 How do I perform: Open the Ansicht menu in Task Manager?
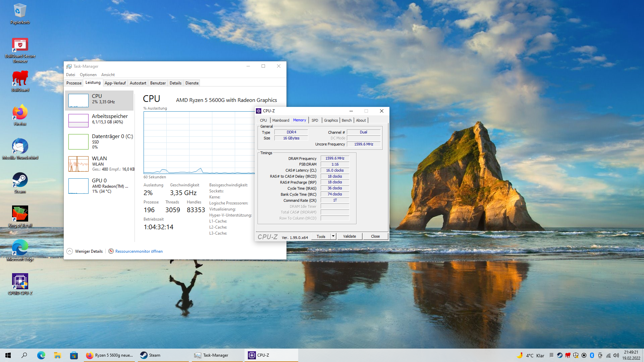108,75
